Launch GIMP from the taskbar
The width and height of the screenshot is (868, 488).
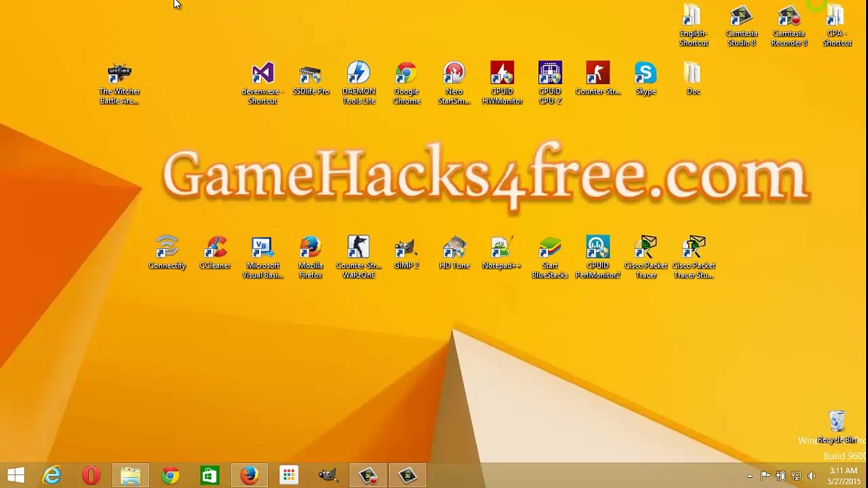[328, 476]
